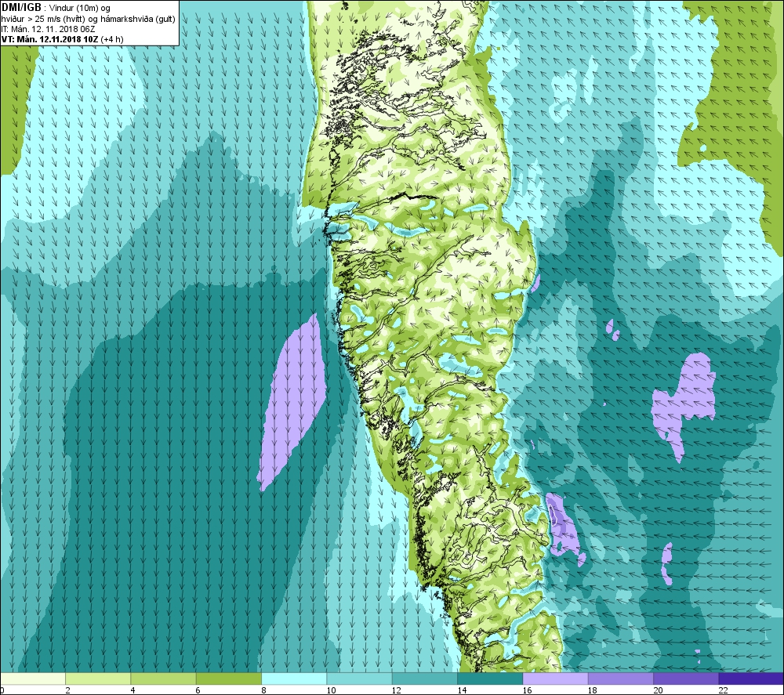Click the purple patch off the southeast coast

pyautogui.click(x=564, y=530)
